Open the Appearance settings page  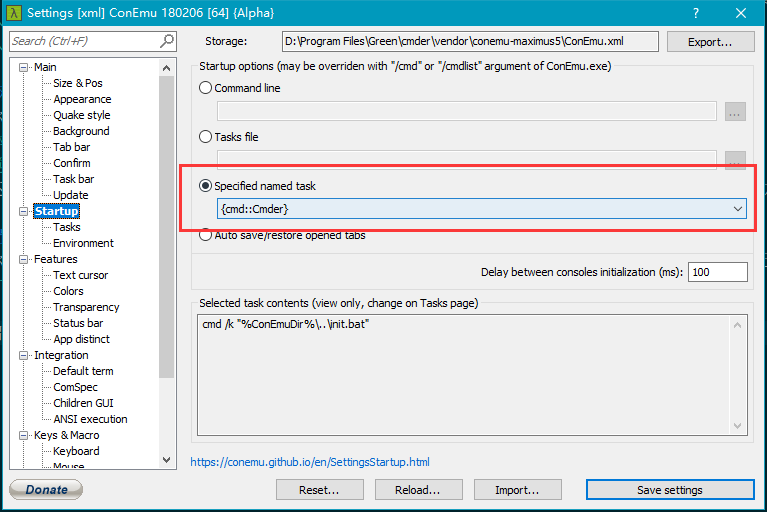(82, 99)
